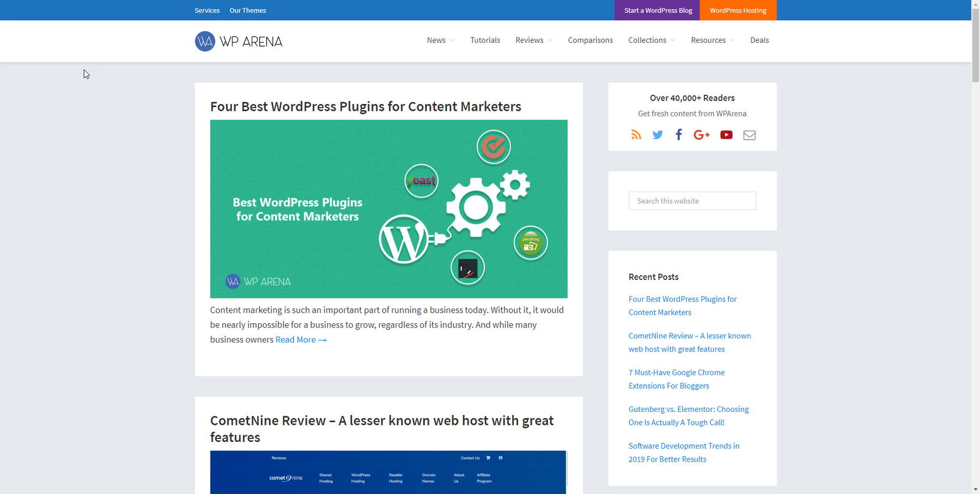The image size is (980, 494).
Task: Click the scrollbar down arrow
Action: [x=976, y=490]
